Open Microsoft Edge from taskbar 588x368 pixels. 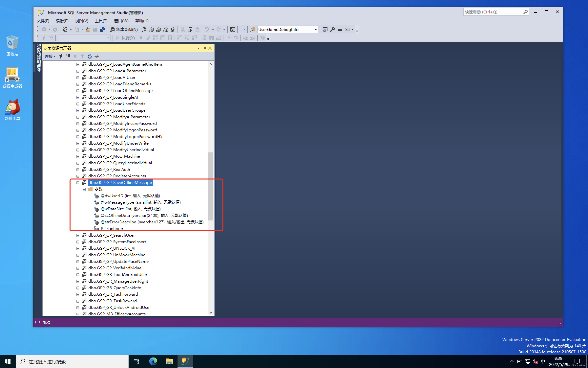click(153, 361)
